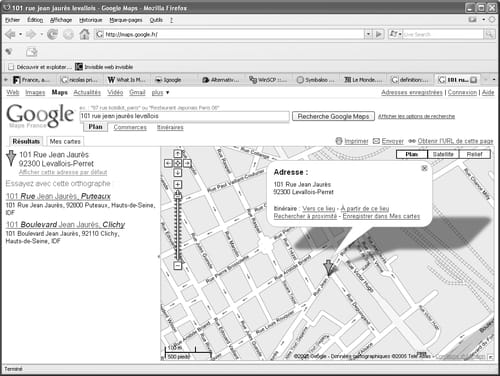Close the Adresse info bubble

click(x=424, y=168)
